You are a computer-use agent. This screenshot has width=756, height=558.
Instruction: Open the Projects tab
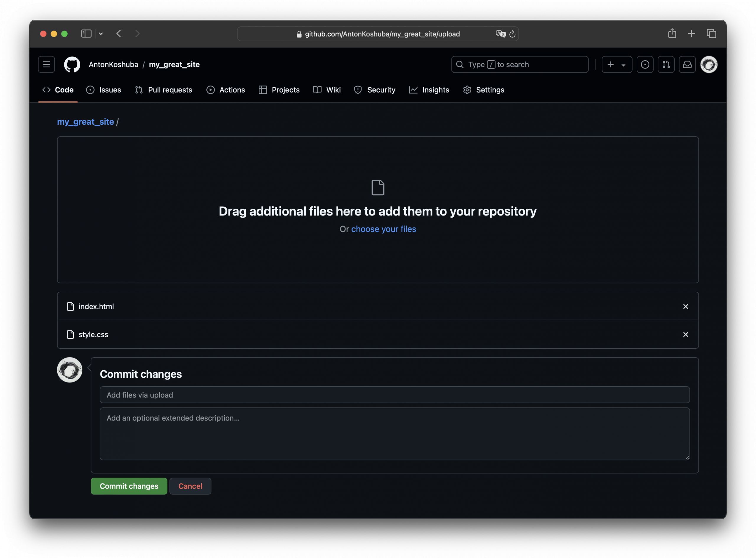(x=279, y=90)
